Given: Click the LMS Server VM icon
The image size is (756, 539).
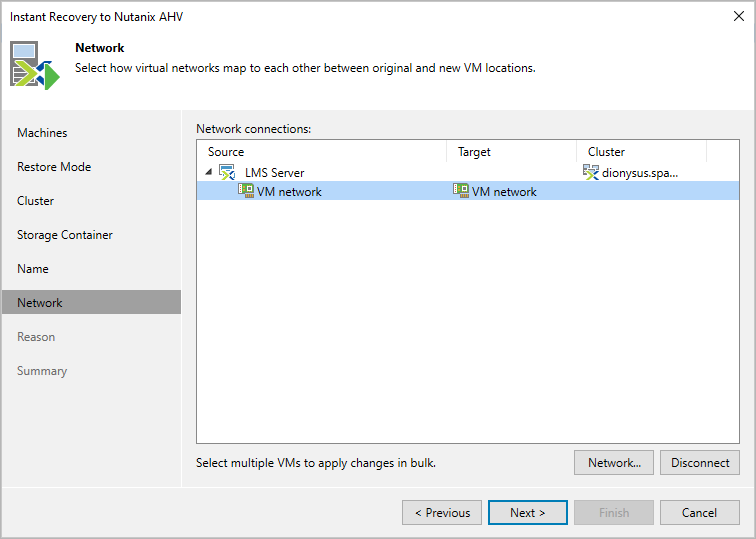Looking at the screenshot, I should tap(227, 172).
